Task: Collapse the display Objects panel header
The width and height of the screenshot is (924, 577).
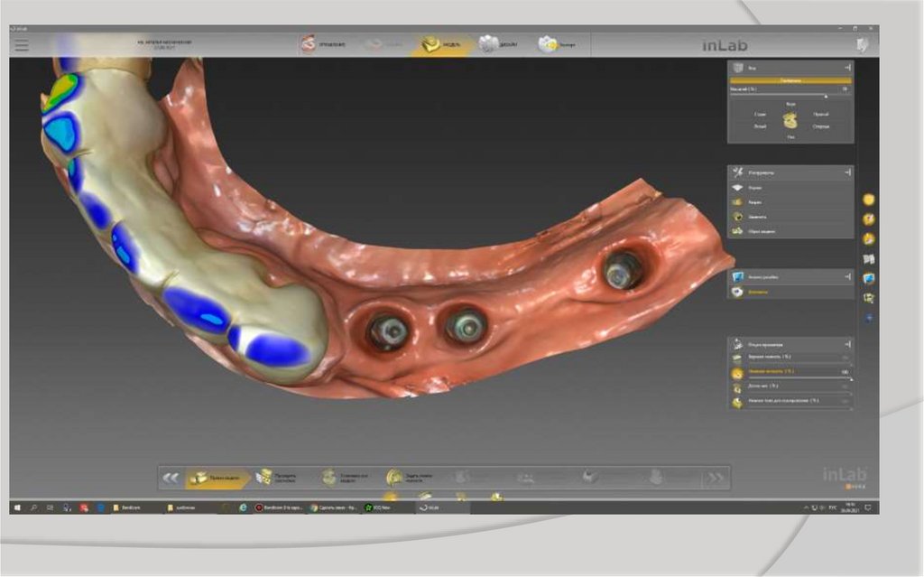Action: [x=847, y=344]
